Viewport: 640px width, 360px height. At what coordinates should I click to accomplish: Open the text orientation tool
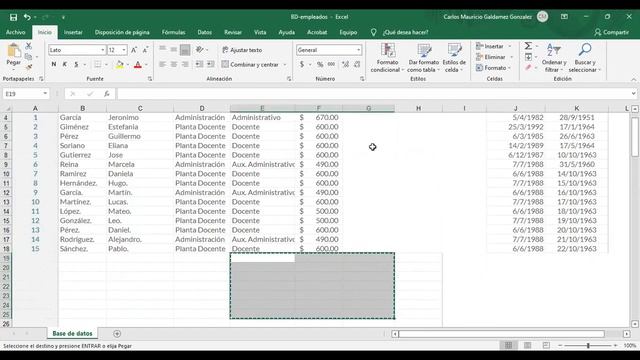pos(200,50)
